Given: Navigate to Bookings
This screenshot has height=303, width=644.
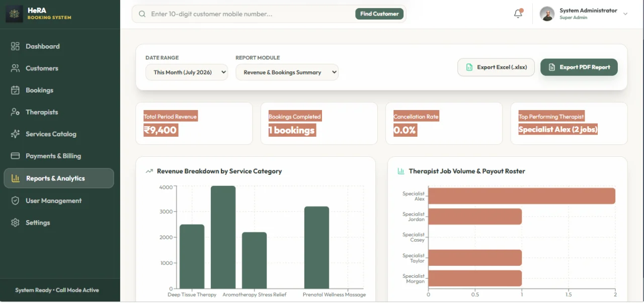Looking at the screenshot, I should (x=59, y=90).
